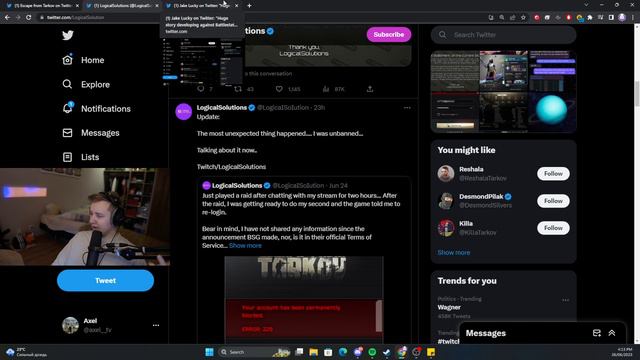
Task: Open Explore in the sidebar
Action: 86,84
